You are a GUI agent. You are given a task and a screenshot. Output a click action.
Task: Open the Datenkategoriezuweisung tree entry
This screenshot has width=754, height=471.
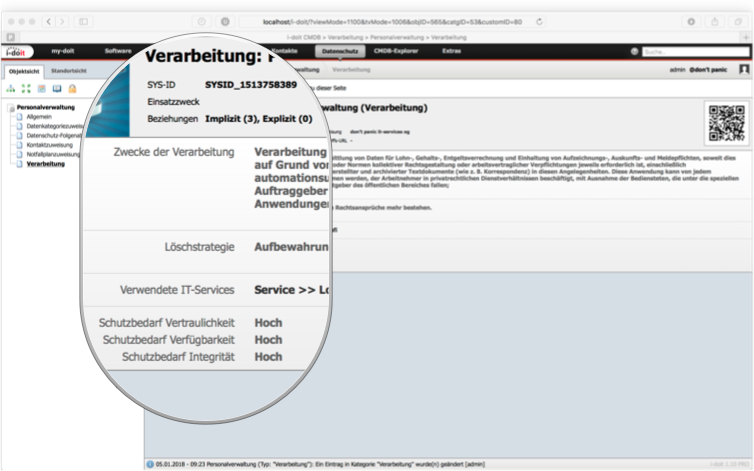[x=55, y=126]
